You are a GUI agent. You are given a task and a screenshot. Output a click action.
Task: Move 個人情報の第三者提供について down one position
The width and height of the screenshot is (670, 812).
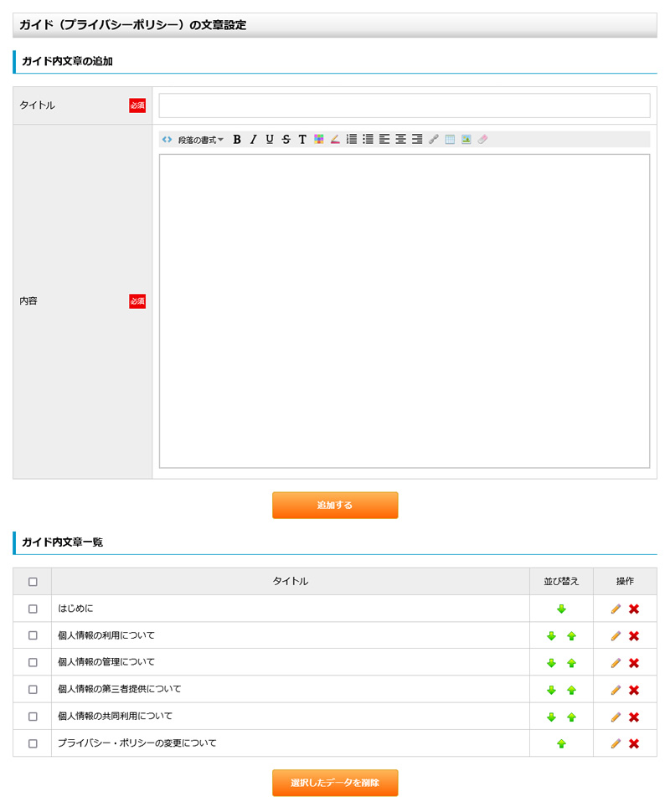(x=551, y=690)
